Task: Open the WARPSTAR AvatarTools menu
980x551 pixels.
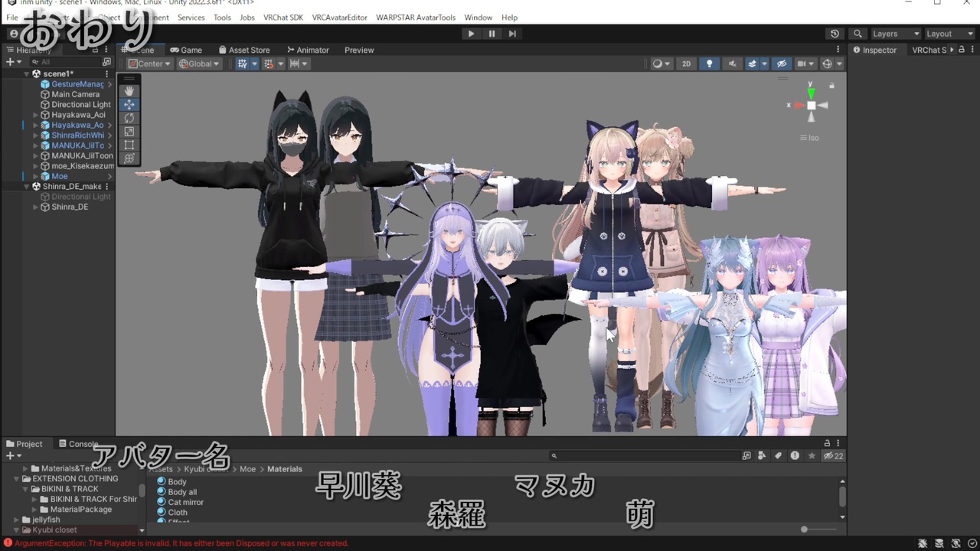Action: 416,18
